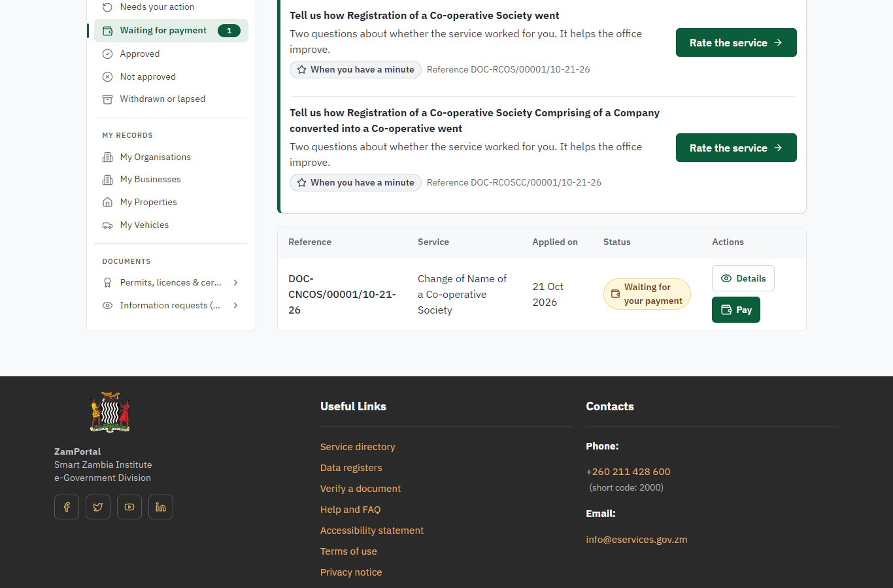Viewport: 893px width, 588px height.
Task: Click reference DOC-CNCOS/00001/10-21-26
Action: pyautogui.click(x=342, y=294)
